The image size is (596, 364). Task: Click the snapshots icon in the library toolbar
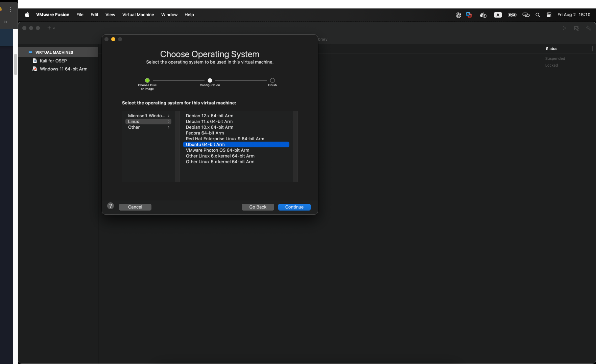[x=577, y=28]
